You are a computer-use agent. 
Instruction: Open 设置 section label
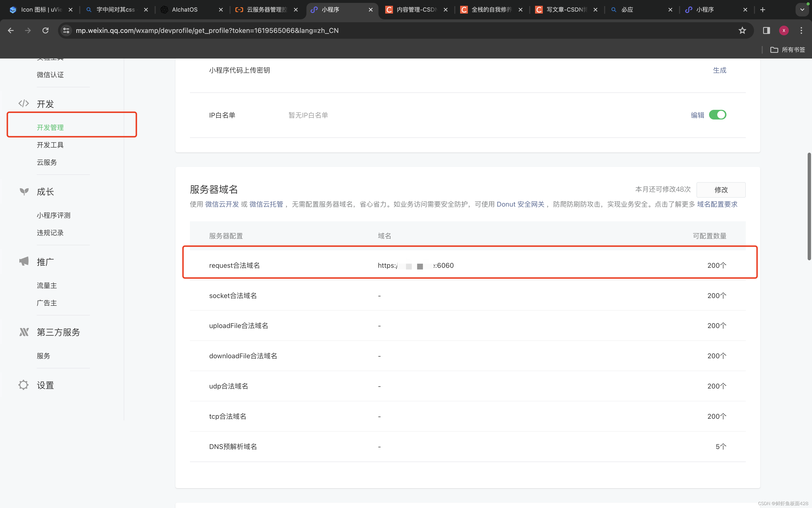click(45, 385)
